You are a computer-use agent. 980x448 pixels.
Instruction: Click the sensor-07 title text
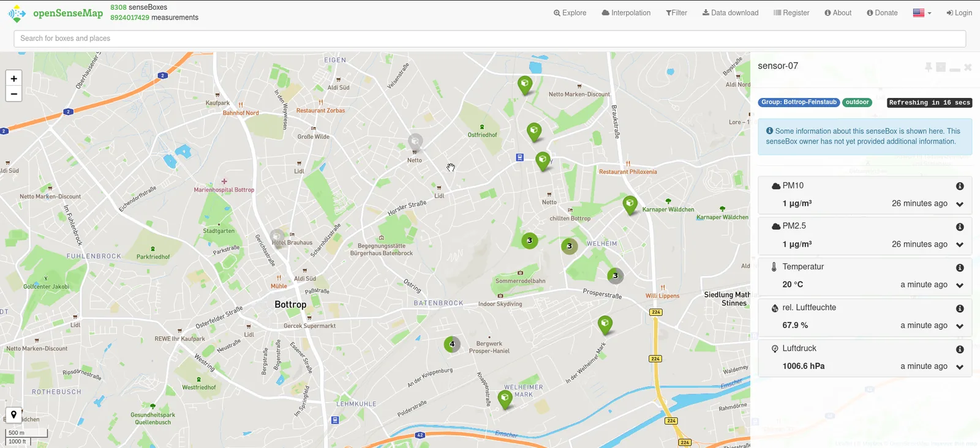point(778,66)
